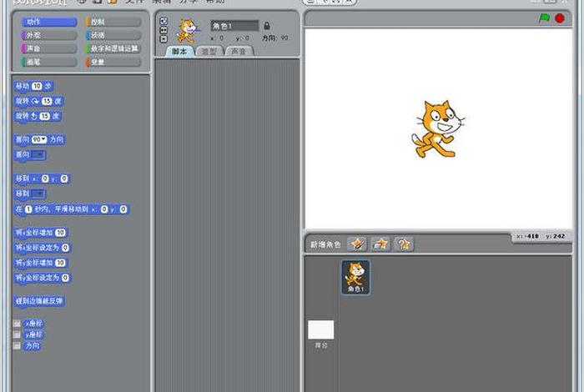The height and width of the screenshot is (392, 584).
Task: Select the 控制 block category
Action: pos(113,22)
